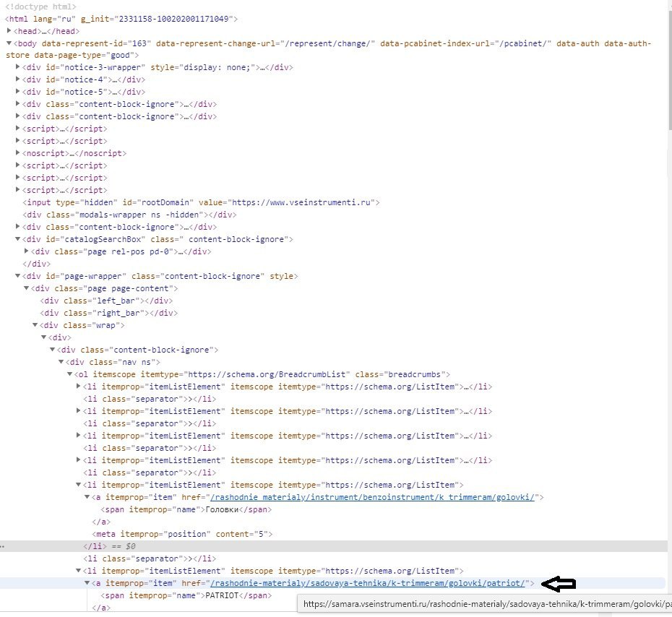Collapse the page-wrapper div
The width and height of the screenshot is (672, 617).
pos(17,276)
